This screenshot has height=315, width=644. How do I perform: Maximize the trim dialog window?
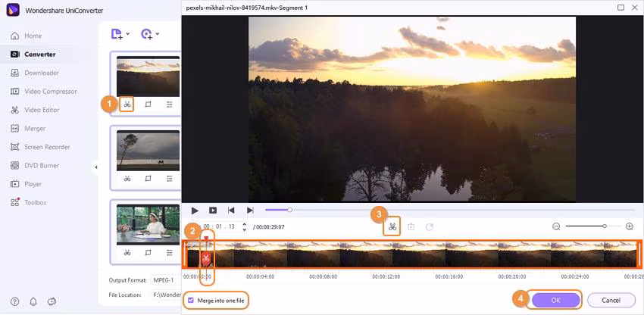pyautogui.click(x=621, y=8)
